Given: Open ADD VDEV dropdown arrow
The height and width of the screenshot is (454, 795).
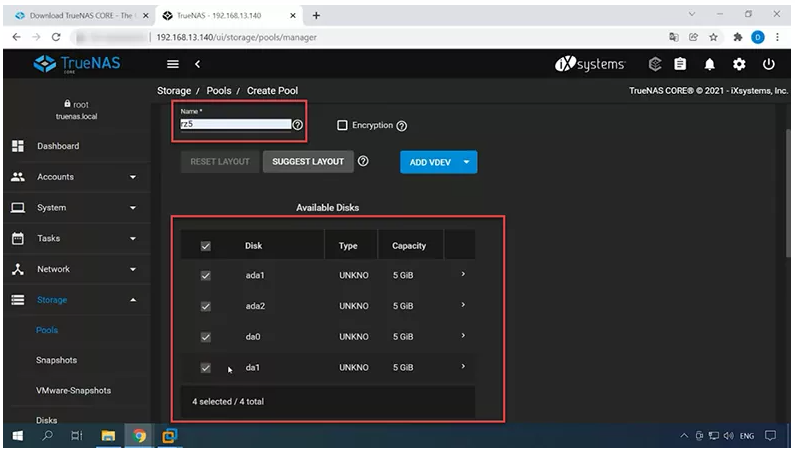Looking at the screenshot, I should coord(466,162).
